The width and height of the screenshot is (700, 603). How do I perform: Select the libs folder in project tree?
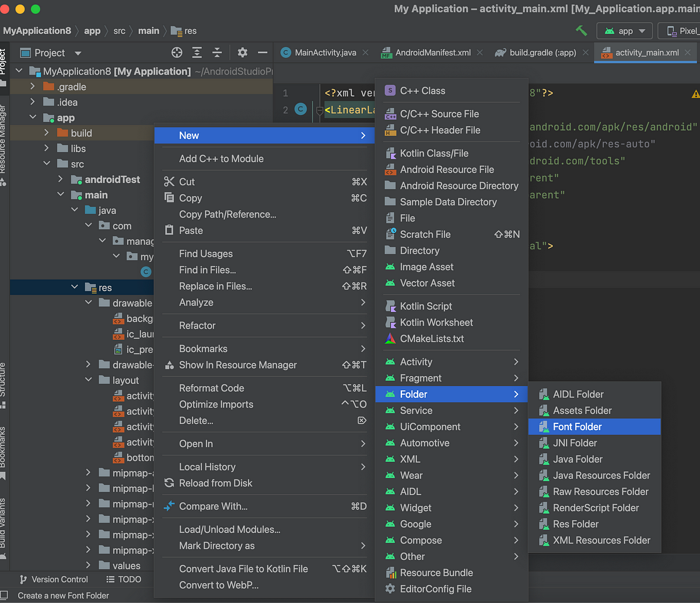(78, 149)
